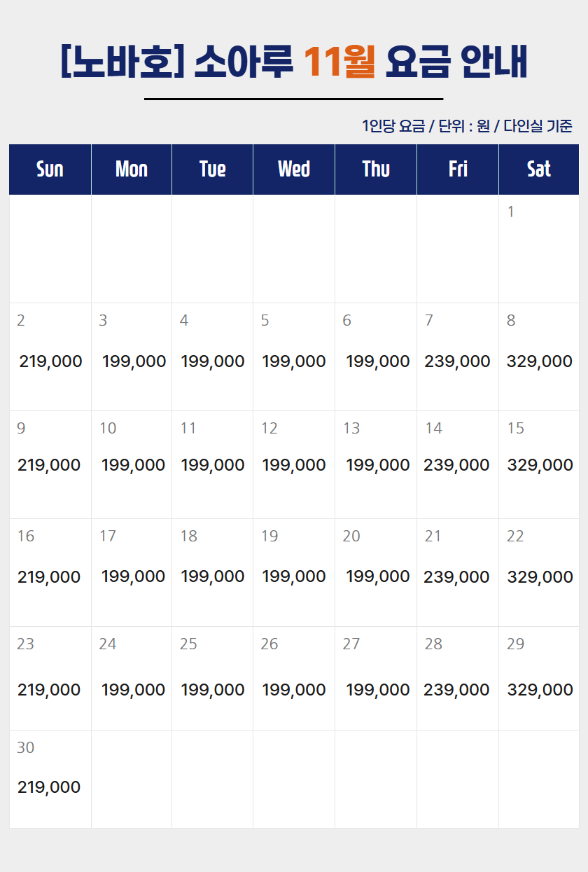Screen dimensions: 588x872
Task: Select the 219,000 price on the 30th
Action: (x=49, y=787)
